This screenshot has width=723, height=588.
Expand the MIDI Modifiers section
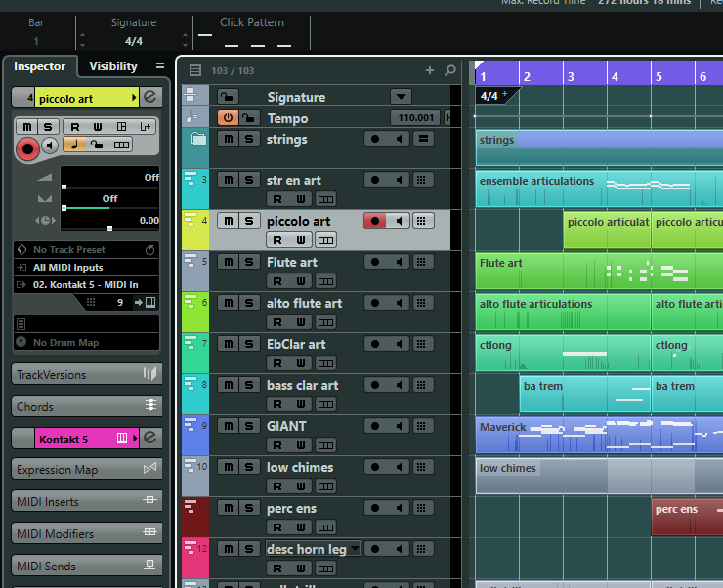click(87, 533)
